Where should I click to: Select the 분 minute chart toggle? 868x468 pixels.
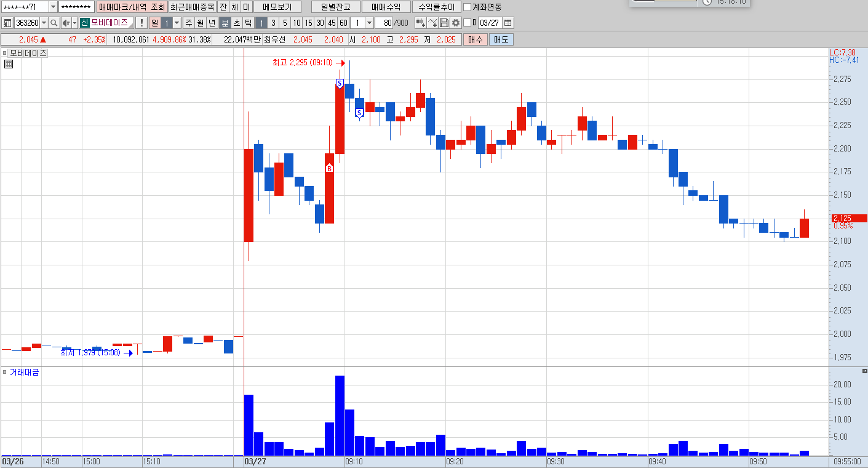point(225,23)
